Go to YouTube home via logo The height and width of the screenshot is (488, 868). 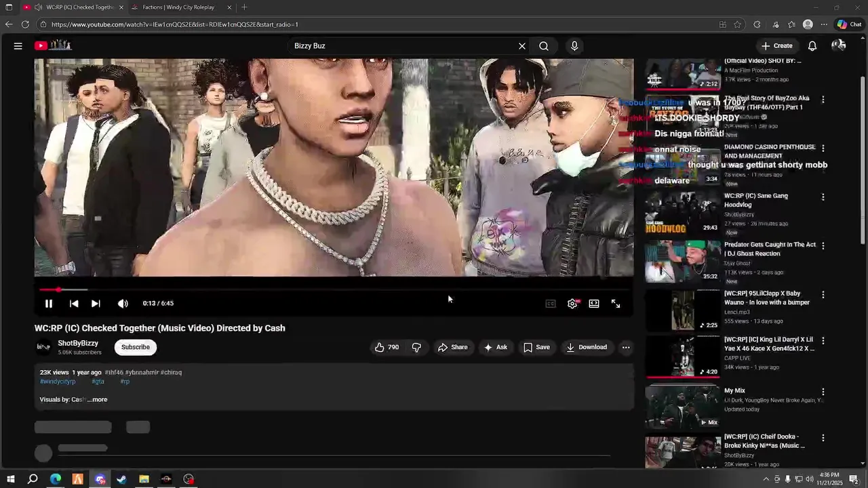coord(53,45)
